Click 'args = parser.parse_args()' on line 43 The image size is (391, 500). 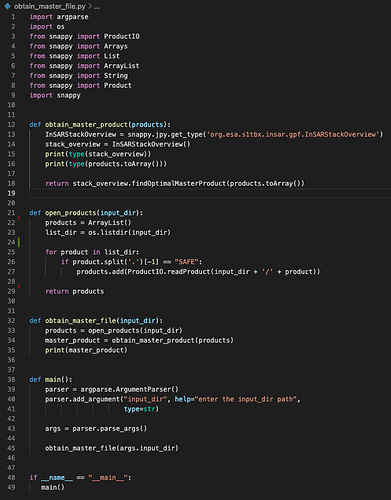click(96, 429)
